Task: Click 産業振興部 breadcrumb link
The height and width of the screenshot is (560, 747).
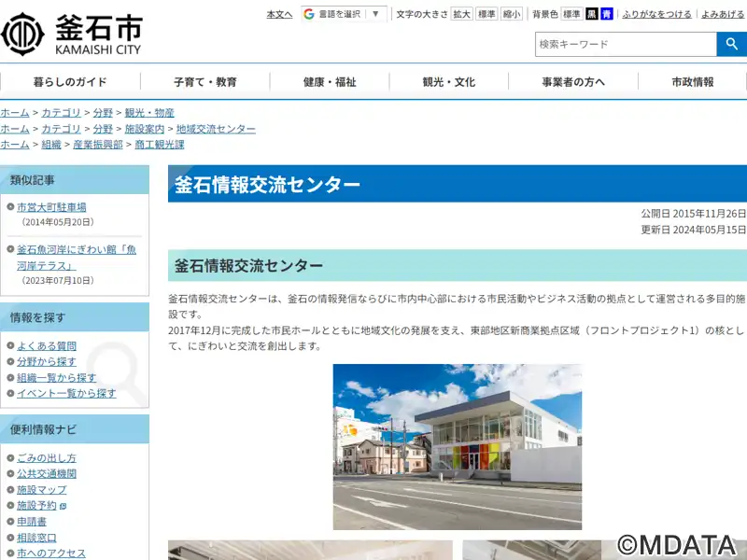Action: pos(98,145)
